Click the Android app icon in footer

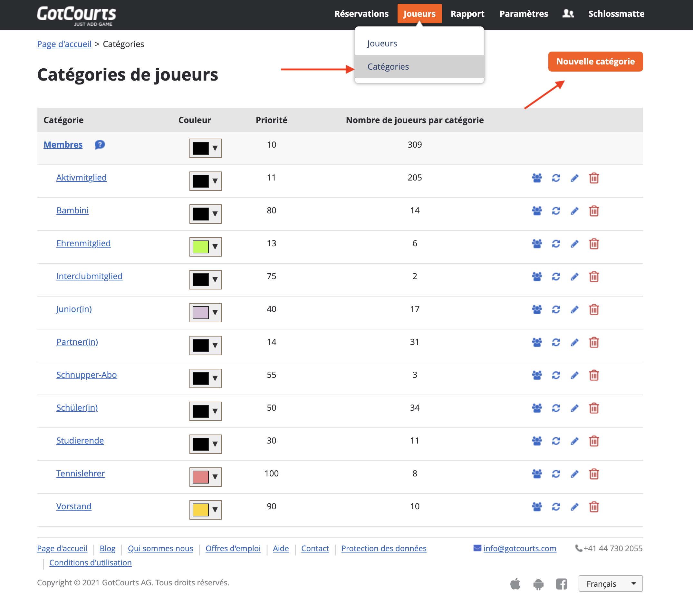(x=538, y=584)
